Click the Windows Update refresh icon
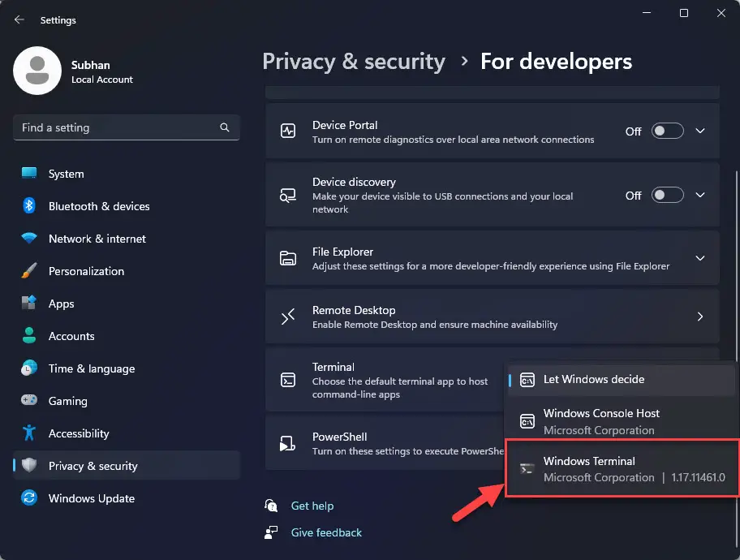The width and height of the screenshot is (740, 560). (x=29, y=498)
